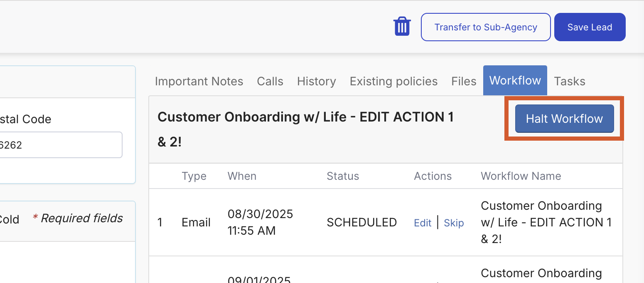
Task: Click the Type column header
Action: tap(194, 176)
